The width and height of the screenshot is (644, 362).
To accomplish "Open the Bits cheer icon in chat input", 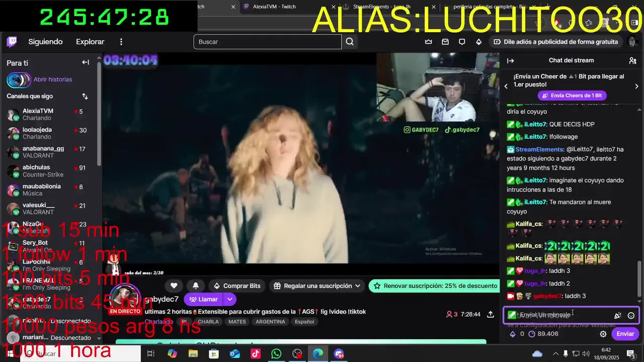I will point(617,315).
